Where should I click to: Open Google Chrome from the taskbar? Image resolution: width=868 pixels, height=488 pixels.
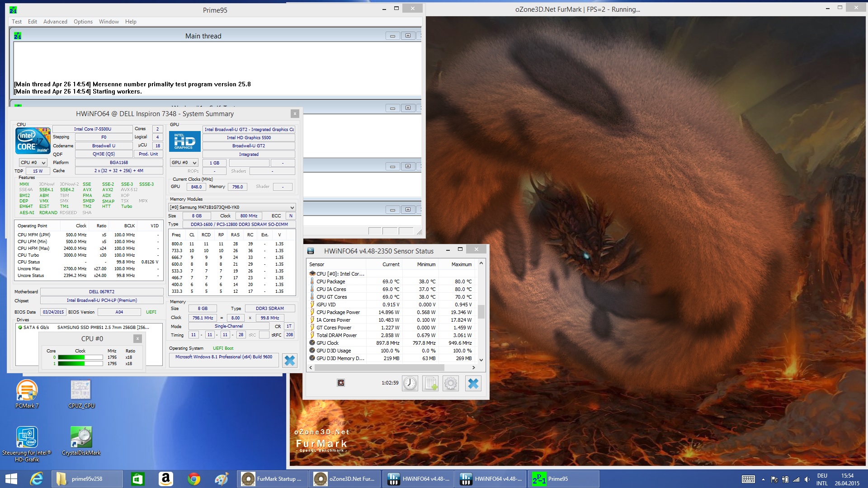click(194, 479)
